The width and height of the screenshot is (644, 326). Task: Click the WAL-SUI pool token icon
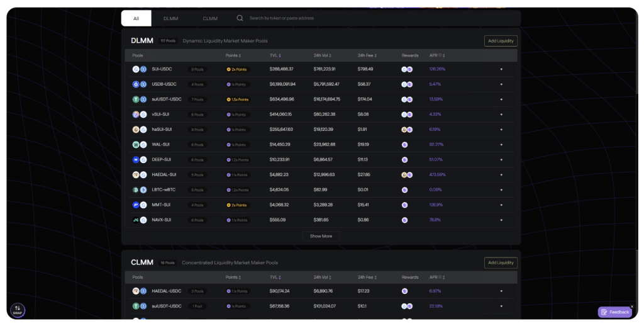coord(139,145)
